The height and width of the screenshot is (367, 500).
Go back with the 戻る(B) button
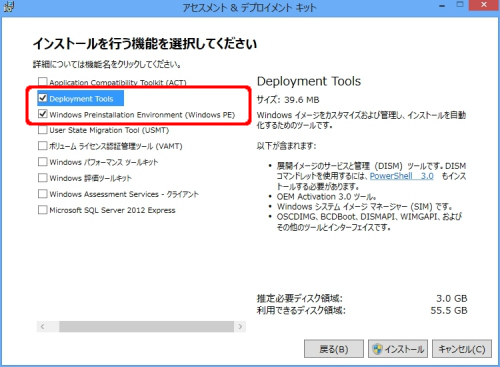pyautogui.click(x=334, y=349)
